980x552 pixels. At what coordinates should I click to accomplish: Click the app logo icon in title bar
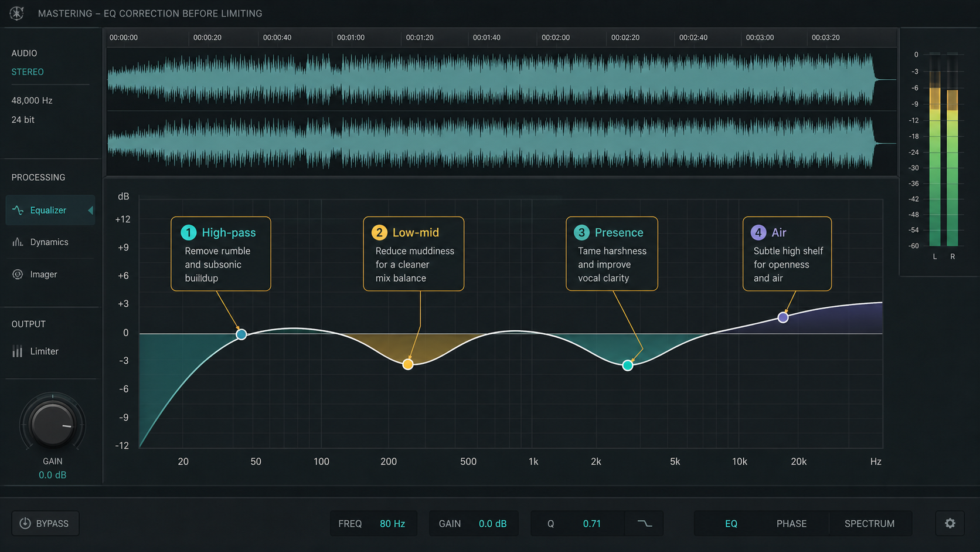[17, 13]
